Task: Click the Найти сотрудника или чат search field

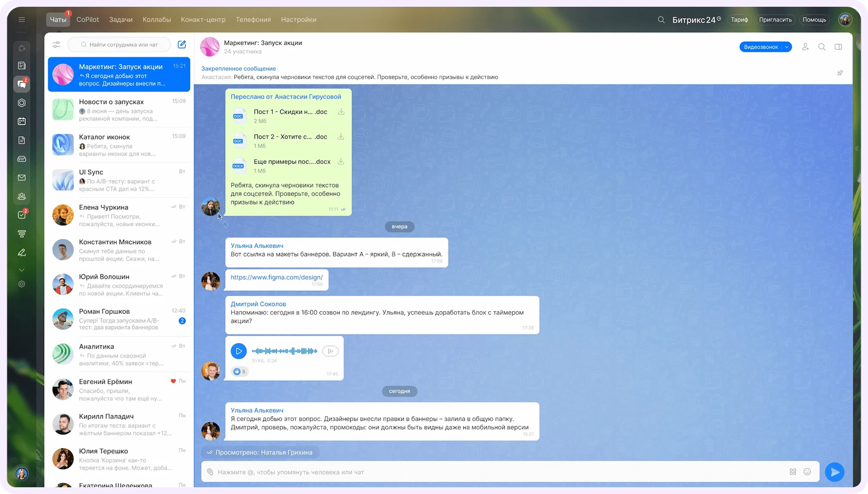Action: click(119, 45)
